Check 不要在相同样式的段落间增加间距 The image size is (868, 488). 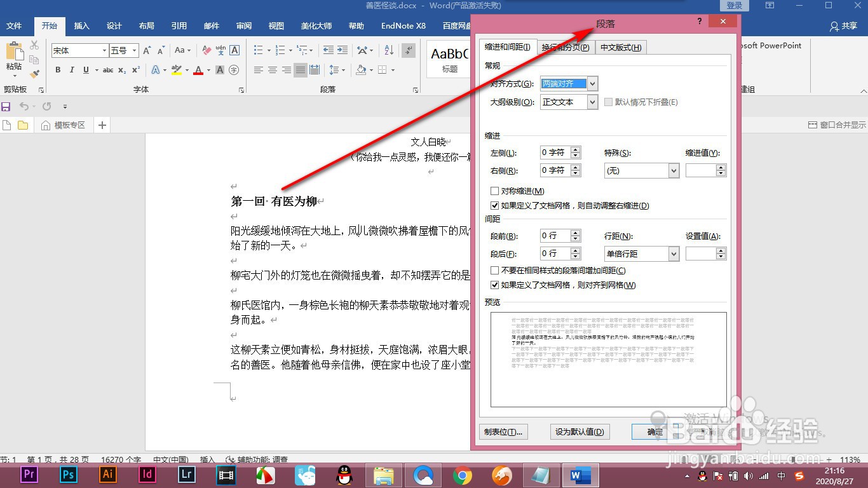(x=494, y=270)
